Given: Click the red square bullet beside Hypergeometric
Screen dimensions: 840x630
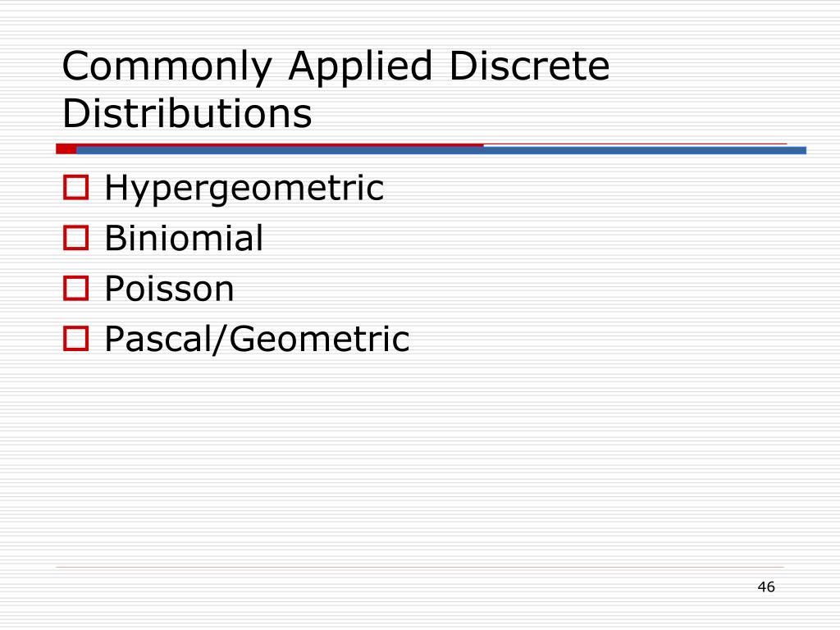Looking at the screenshot, I should pyautogui.click(x=75, y=188).
